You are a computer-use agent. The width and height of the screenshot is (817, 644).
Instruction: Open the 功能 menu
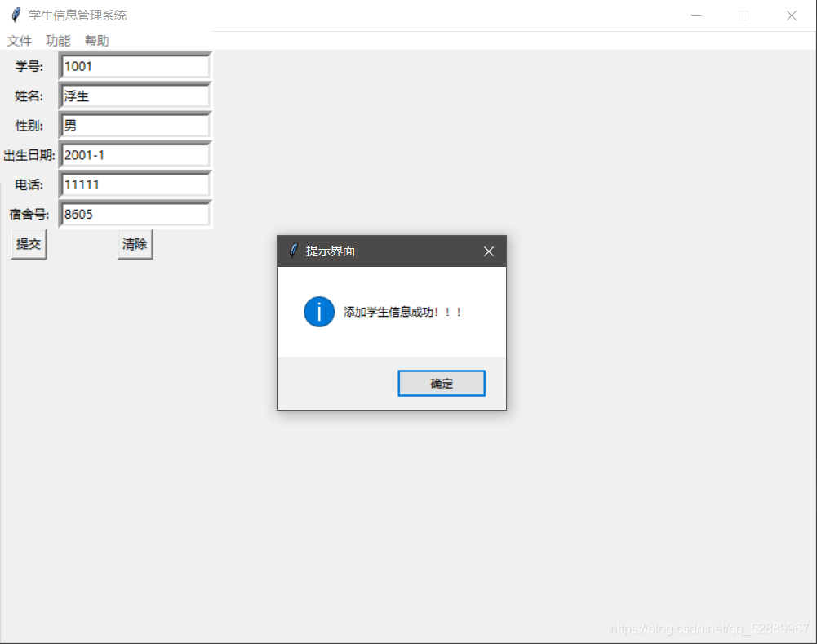[56, 40]
